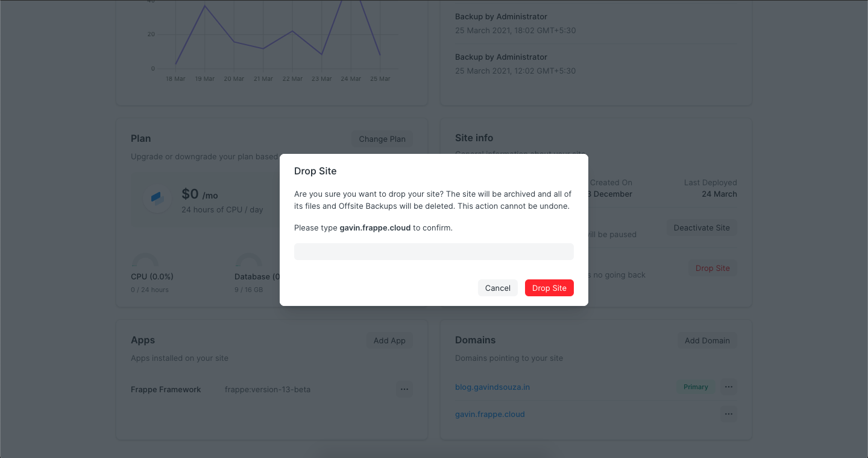Click the site name confirmation input field
This screenshot has height=458, width=868.
pyautogui.click(x=433, y=252)
